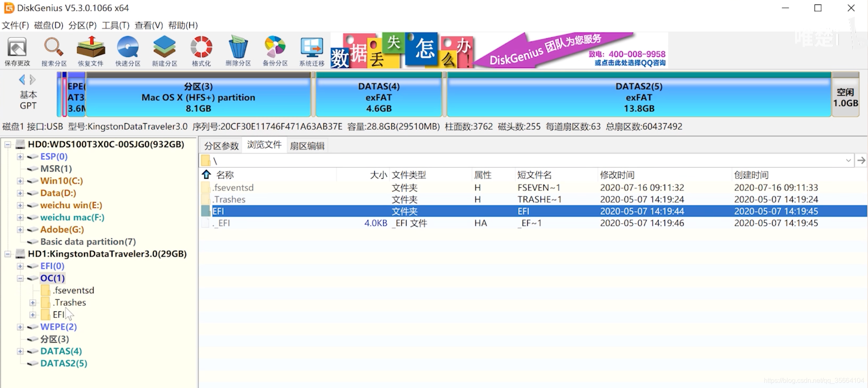
Task: Expand the EFI folder under OC(1)
Action: click(33, 315)
